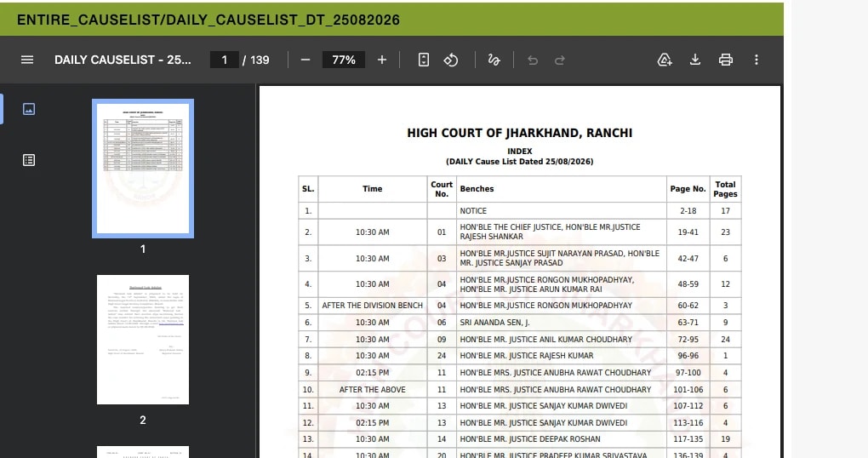868x458 pixels.
Task: Click SUJIT NARAYAN PRASAD bench entry
Action: 562,258
